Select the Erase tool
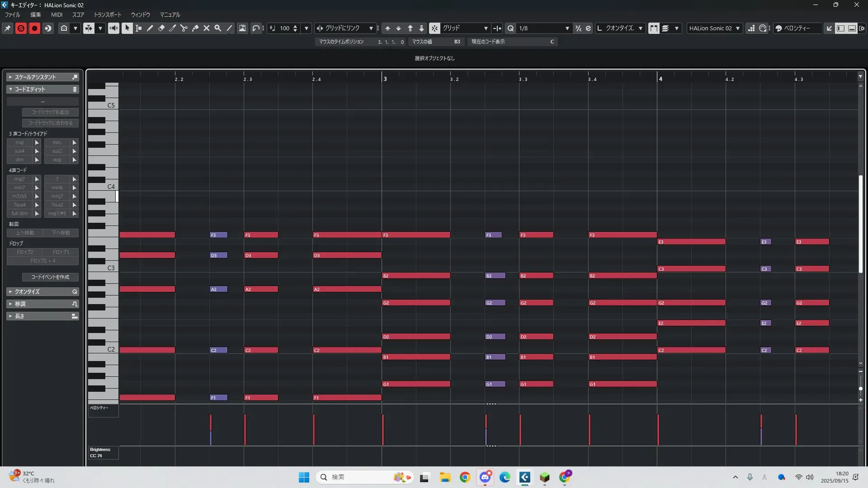This screenshot has height=488, width=868. point(161,28)
